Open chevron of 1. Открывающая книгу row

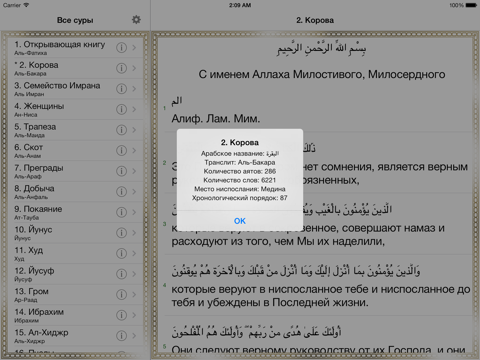tap(134, 48)
